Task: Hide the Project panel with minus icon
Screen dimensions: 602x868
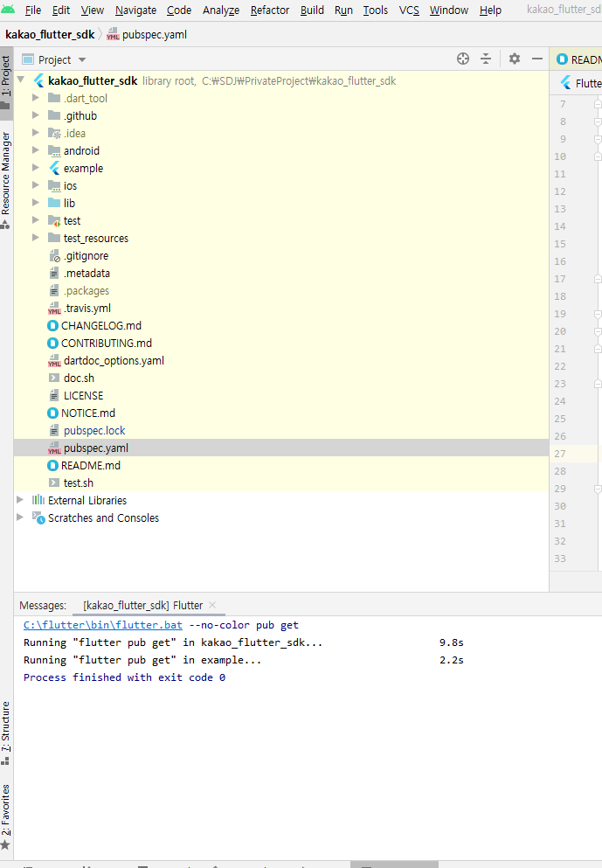Action: [537, 59]
